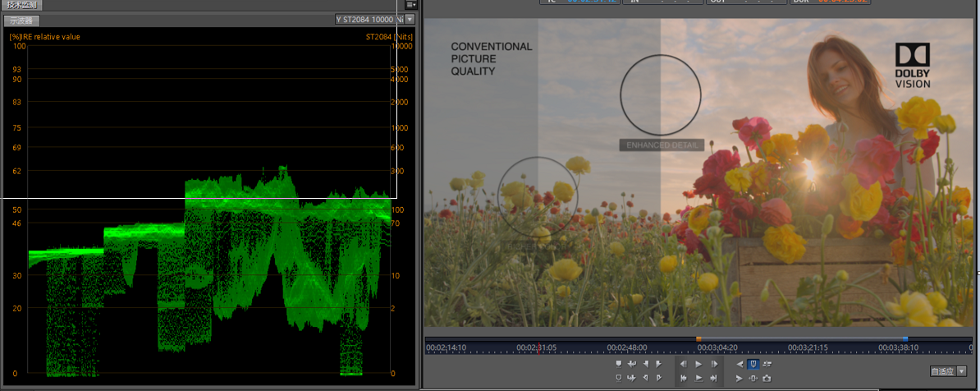Click the filled marker icon in the top control row
This screenshot has width=980, height=391.
pyautogui.click(x=619, y=364)
